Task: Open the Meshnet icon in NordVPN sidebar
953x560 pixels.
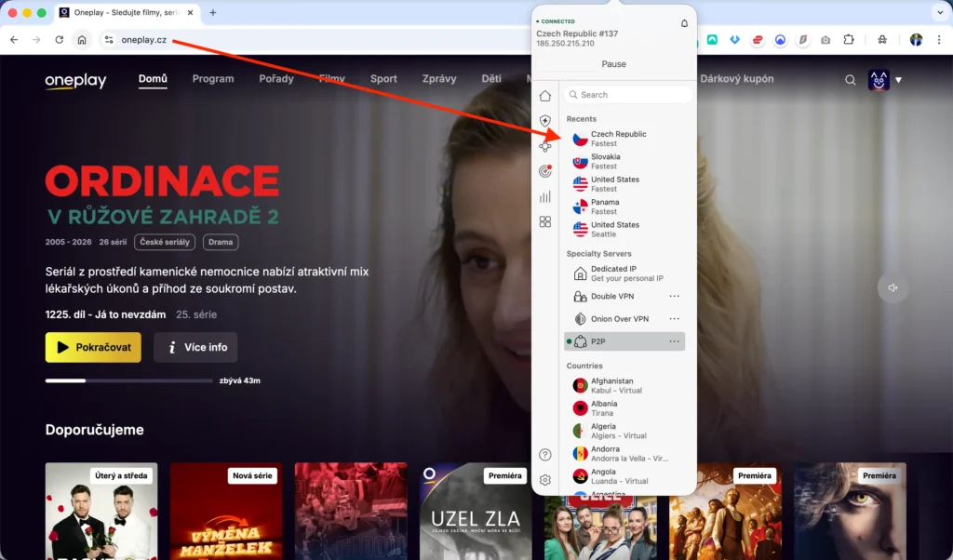Action: pyautogui.click(x=545, y=145)
